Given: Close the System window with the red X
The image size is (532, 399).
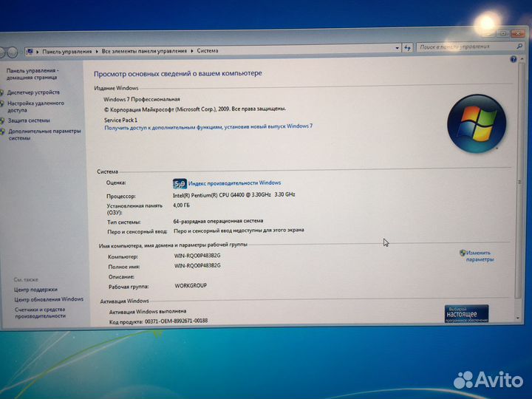Looking at the screenshot, I should tap(517, 33).
